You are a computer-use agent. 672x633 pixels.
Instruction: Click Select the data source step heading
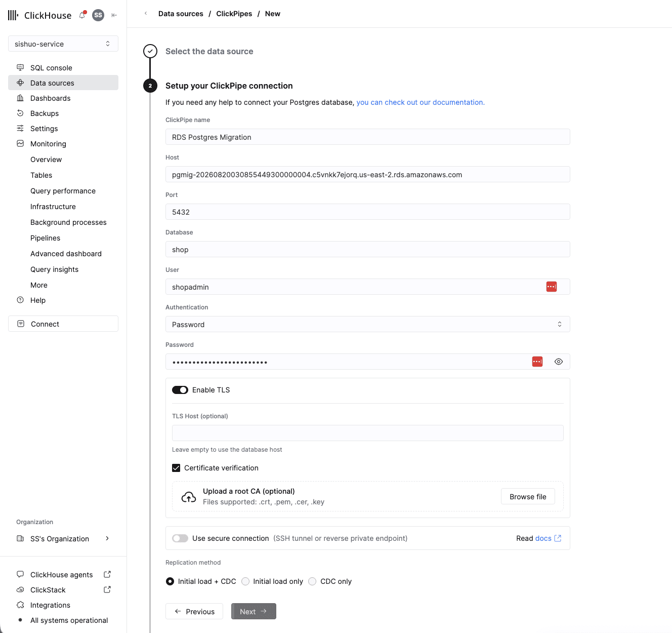[x=209, y=51]
